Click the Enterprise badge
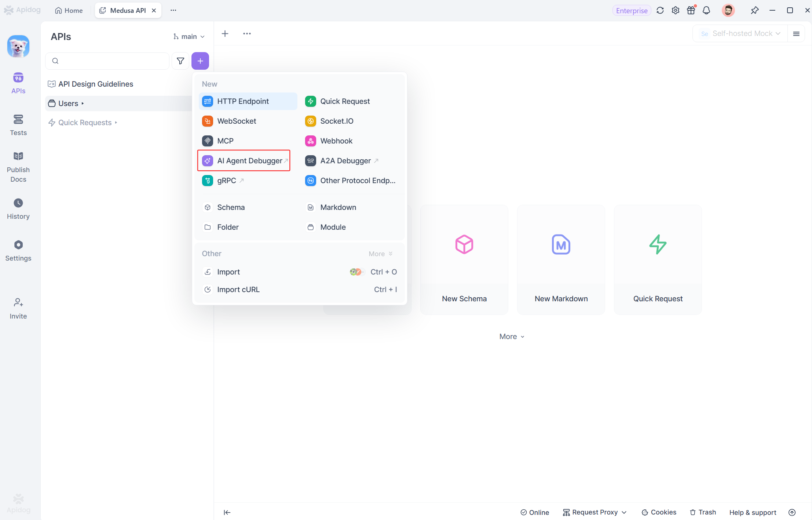This screenshot has height=520, width=812. pos(632,11)
